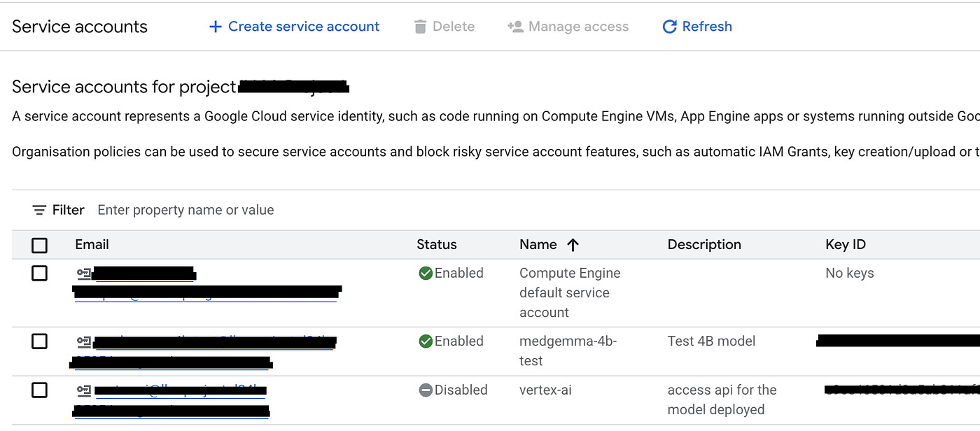Click the Filter label
This screenshot has width=980, height=431.
pyautogui.click(x=68, y=210)
